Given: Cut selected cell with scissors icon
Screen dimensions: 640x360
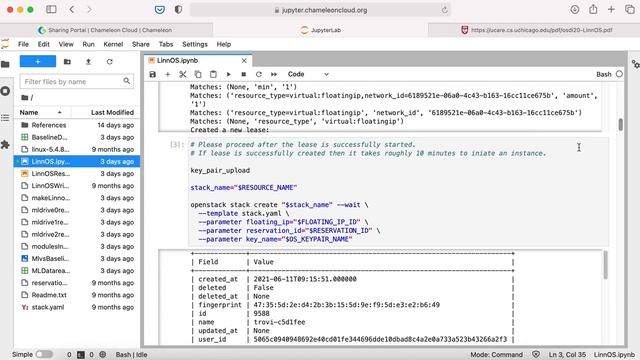Looking at the screenshot, I should click(182, 74).
